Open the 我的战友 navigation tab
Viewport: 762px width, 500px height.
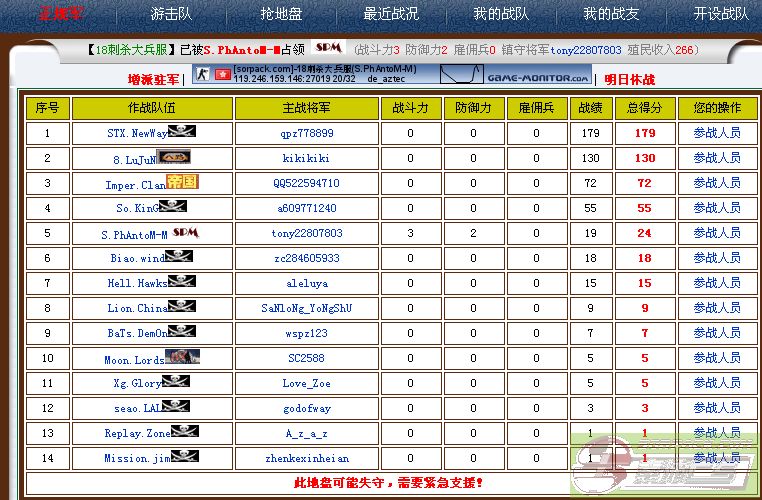(611, 14)
